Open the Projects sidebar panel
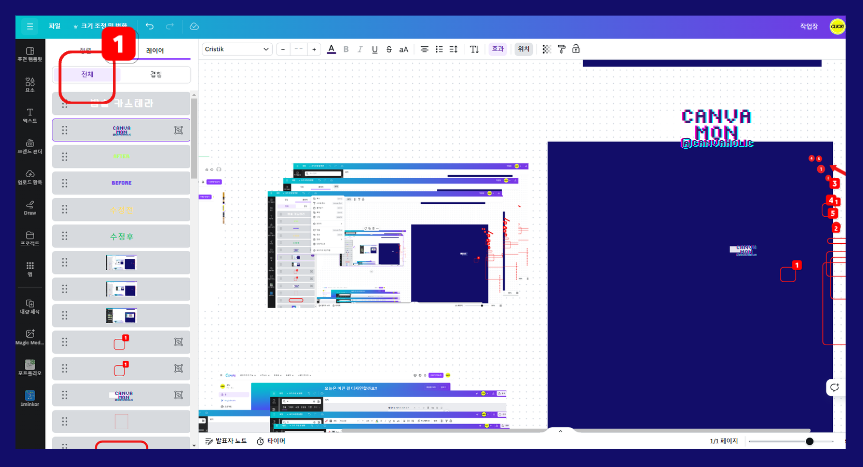Viewport: 863px width, 467px height. [x=30, y=239]
